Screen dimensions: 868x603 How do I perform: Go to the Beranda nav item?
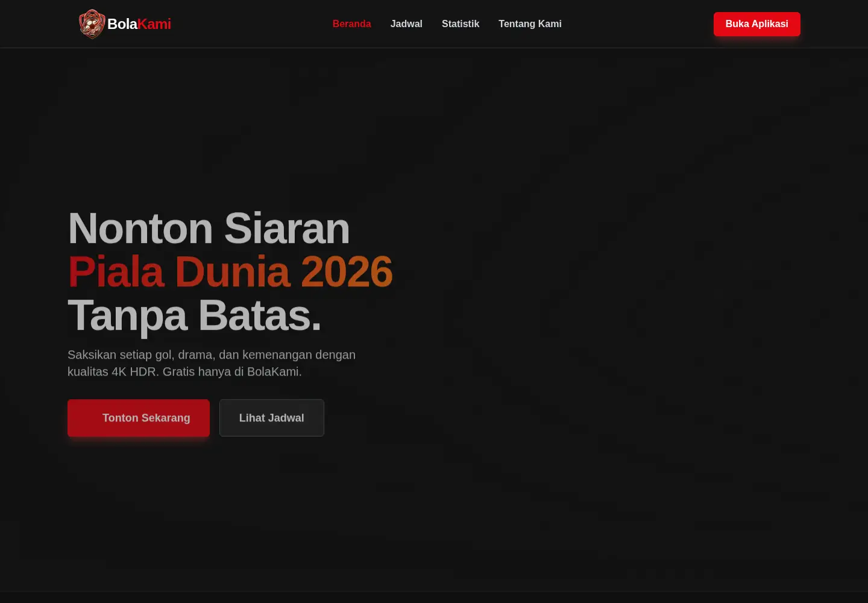click(352, 24)
